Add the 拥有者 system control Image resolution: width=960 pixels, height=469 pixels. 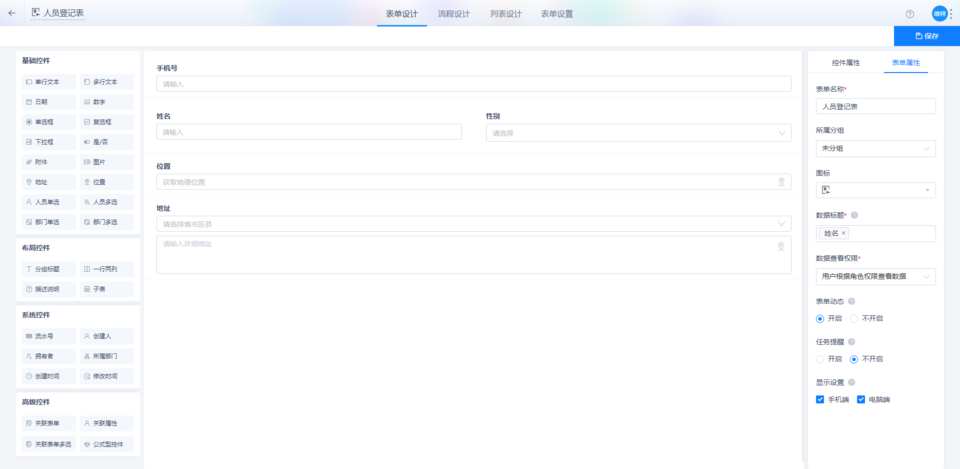(48, 356)
